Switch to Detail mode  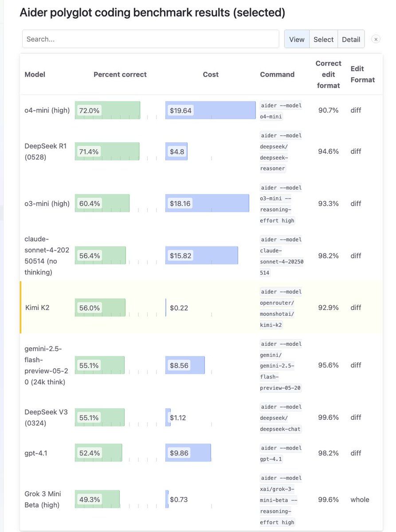coord(351,39)
